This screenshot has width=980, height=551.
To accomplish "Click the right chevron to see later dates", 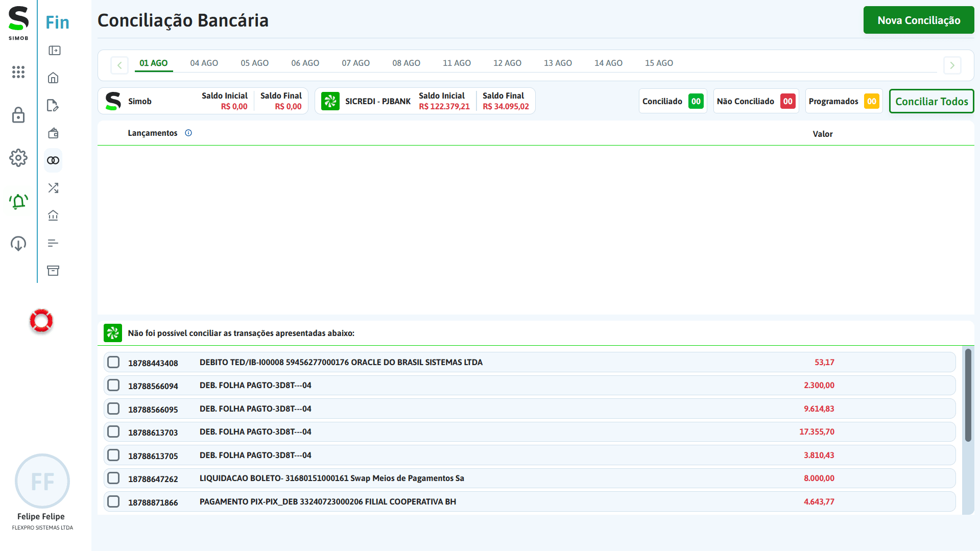I will click(x=952, y=65).
